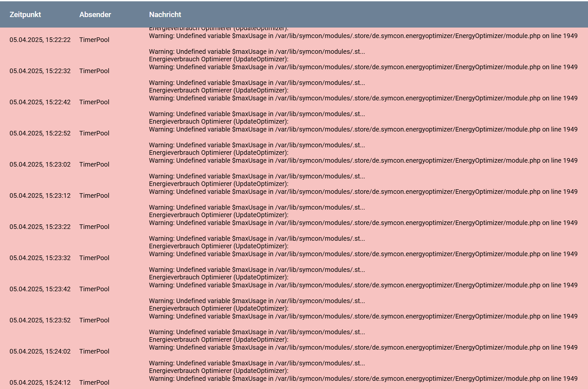Image resolution: width=588 pixels, height=389 pixels.
Task: Click the timestamp 05.04.2025, 15:24:12
Action: click(x=40, y=382)
